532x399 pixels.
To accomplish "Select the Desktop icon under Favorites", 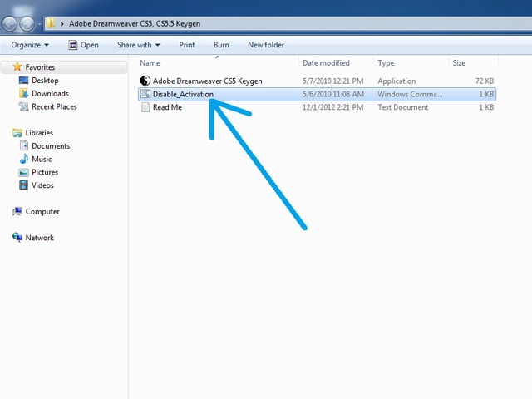I will click(x=24, y=81).
